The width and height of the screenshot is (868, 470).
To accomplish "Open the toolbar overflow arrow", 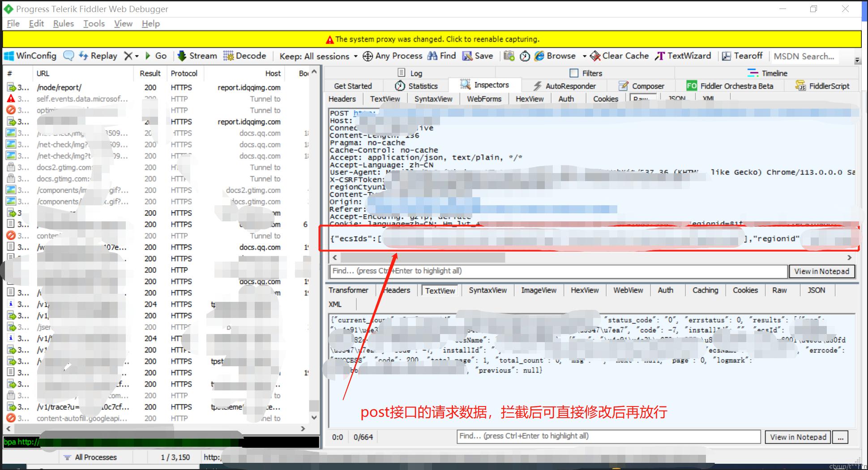I will click(x=857, y=60).
